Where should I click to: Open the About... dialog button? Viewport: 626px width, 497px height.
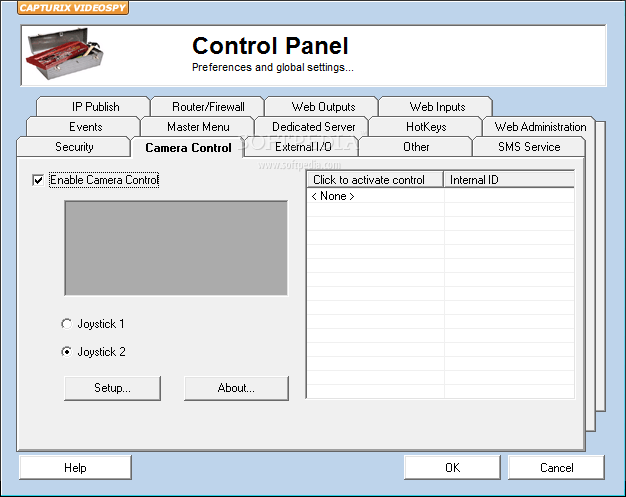coord(236,388)
